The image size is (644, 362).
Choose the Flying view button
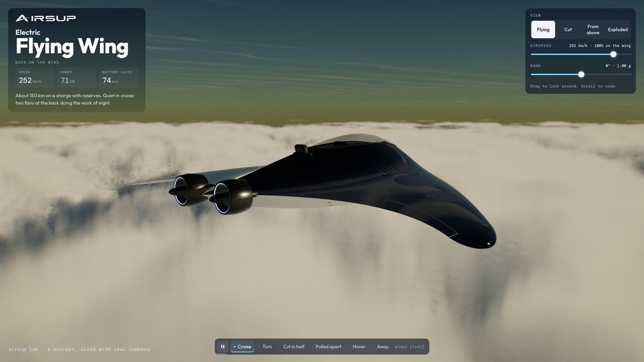pos(543,29)
